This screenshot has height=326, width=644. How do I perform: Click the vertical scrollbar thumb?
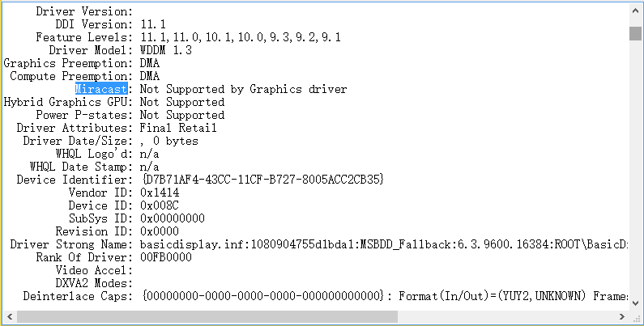click(635, 33)
